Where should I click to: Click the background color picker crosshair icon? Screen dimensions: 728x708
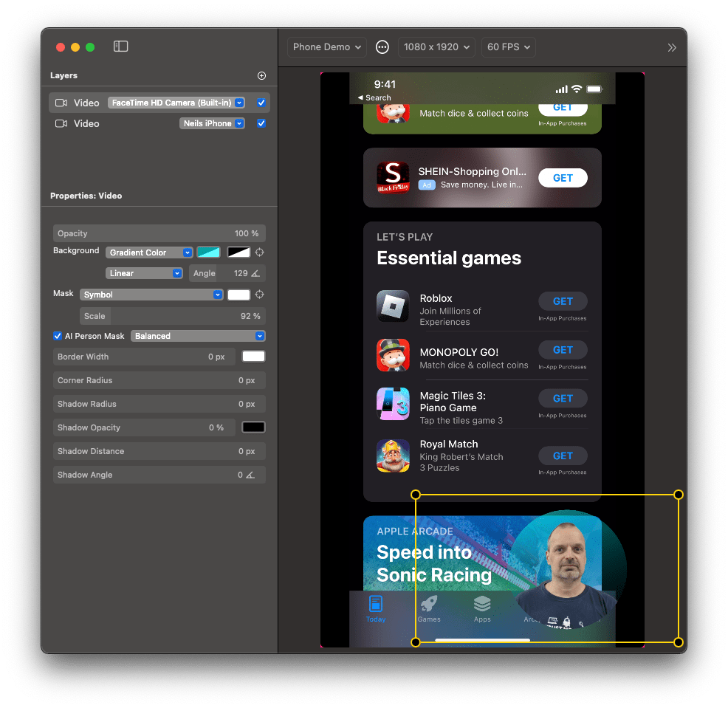point(260,252)
